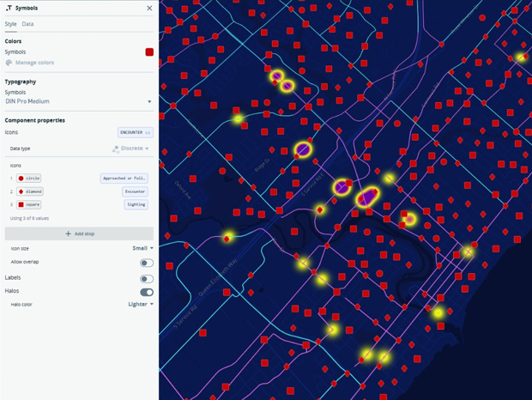Image resolution: width=532 pixels, height=400 pixels.
Task: Click the diamond icon chip
Action: tap(30, 191)
